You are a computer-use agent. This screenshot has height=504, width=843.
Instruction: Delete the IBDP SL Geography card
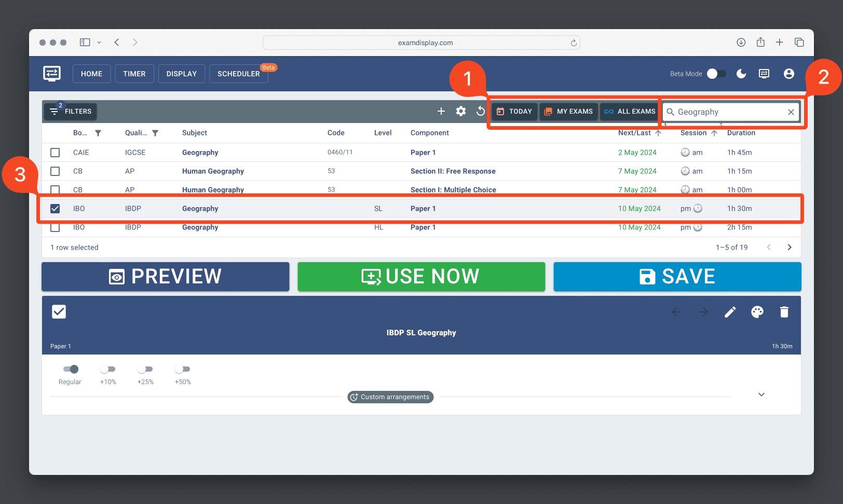pos(784,312)
